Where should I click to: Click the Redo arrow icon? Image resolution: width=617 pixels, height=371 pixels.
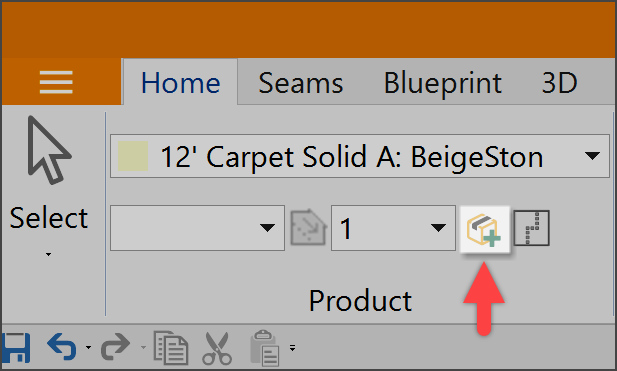point(115,347)
